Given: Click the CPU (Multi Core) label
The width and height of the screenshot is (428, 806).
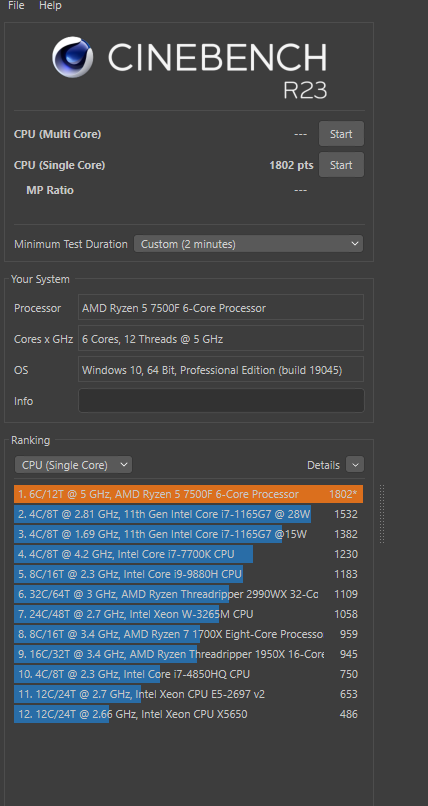Looking at the screenshot, I should pos(58,134).
